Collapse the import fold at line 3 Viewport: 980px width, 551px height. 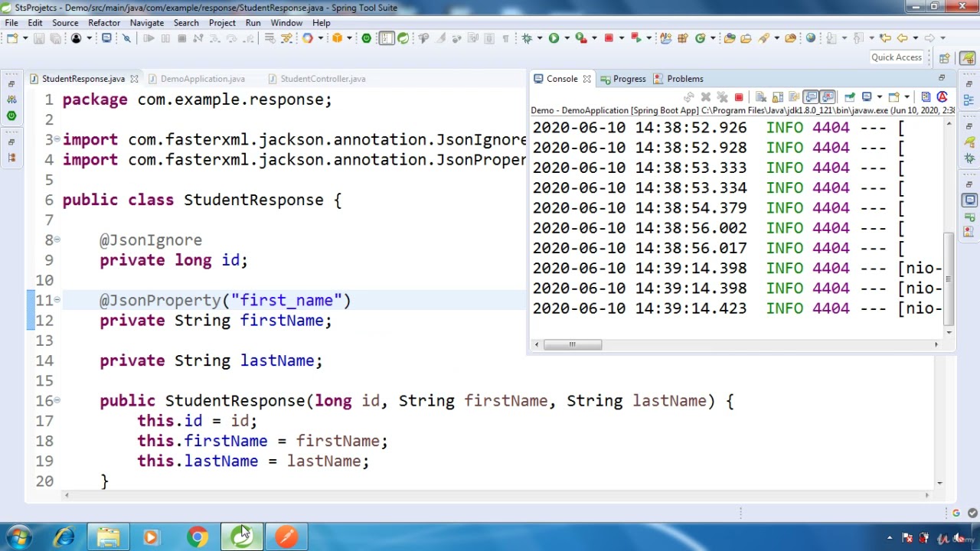pos(57,139)
